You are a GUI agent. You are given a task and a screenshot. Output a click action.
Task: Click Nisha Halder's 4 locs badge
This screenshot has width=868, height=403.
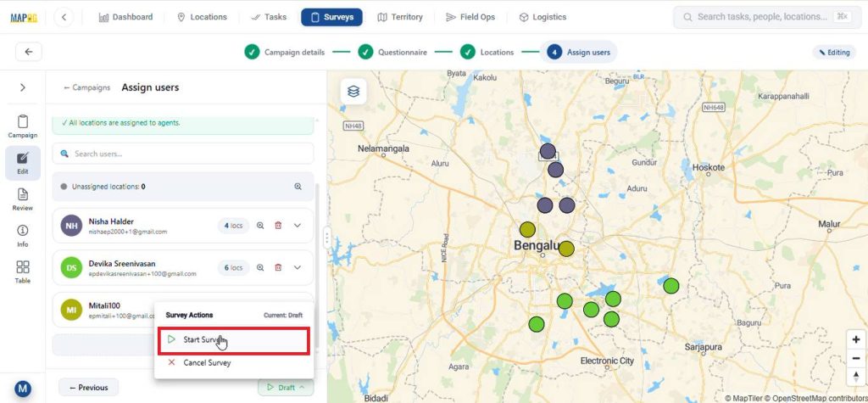click(233, 226)
